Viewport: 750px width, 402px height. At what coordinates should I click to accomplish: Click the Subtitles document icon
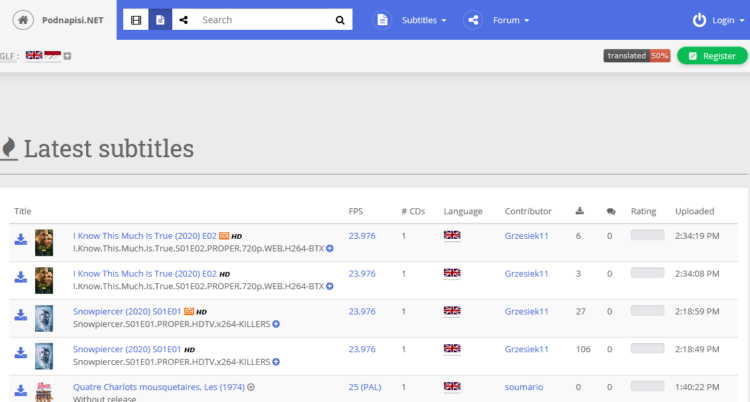(382, 20)
